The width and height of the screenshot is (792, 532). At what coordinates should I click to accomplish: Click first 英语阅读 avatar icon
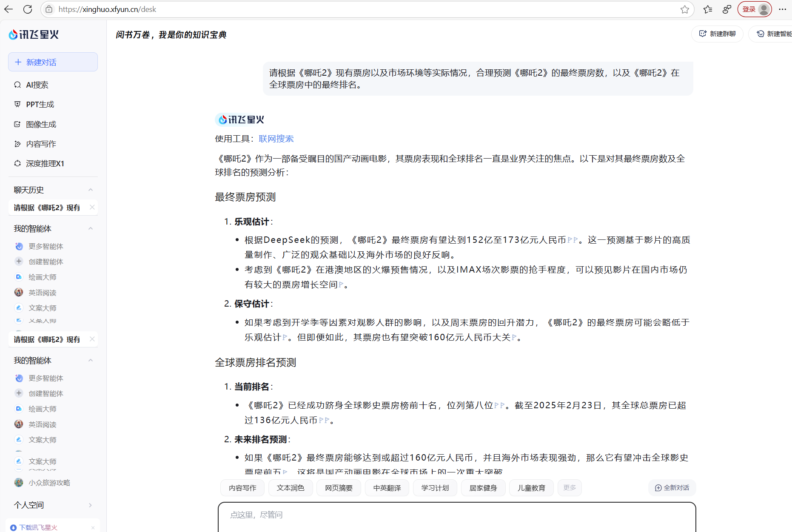19,292
